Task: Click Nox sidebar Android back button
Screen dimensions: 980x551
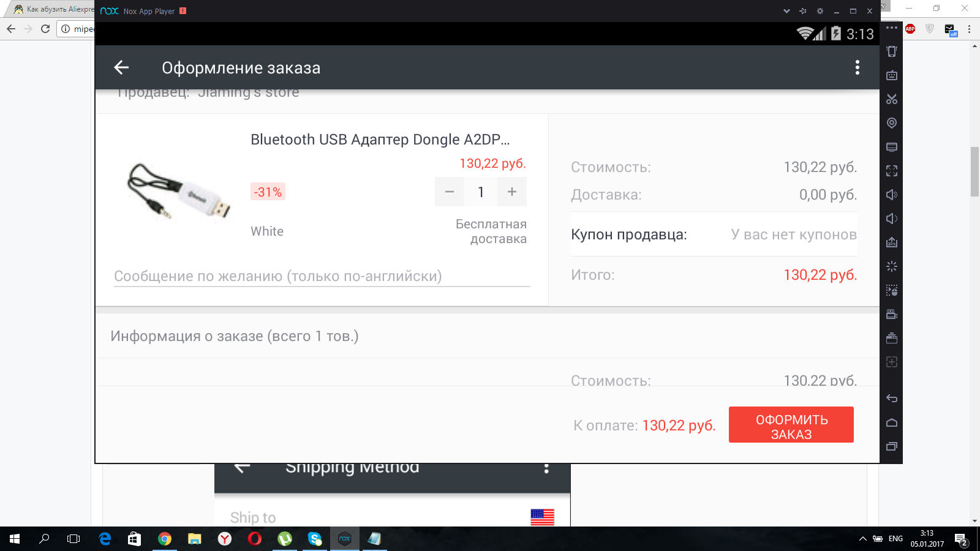Action: coord(892,399)
